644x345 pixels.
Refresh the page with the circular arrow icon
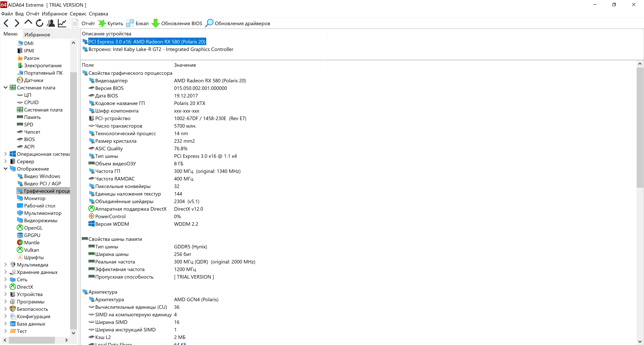point(40,23)
